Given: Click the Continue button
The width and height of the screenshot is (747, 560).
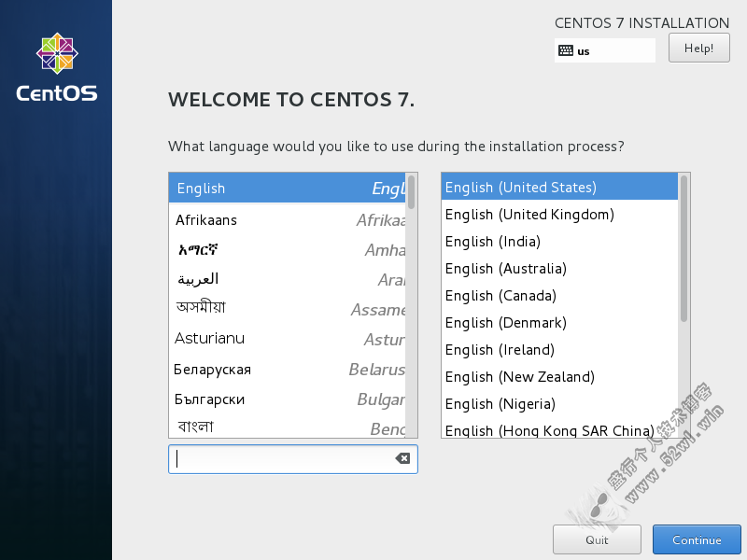Looking at the screenshot, I should coord(697,539).
